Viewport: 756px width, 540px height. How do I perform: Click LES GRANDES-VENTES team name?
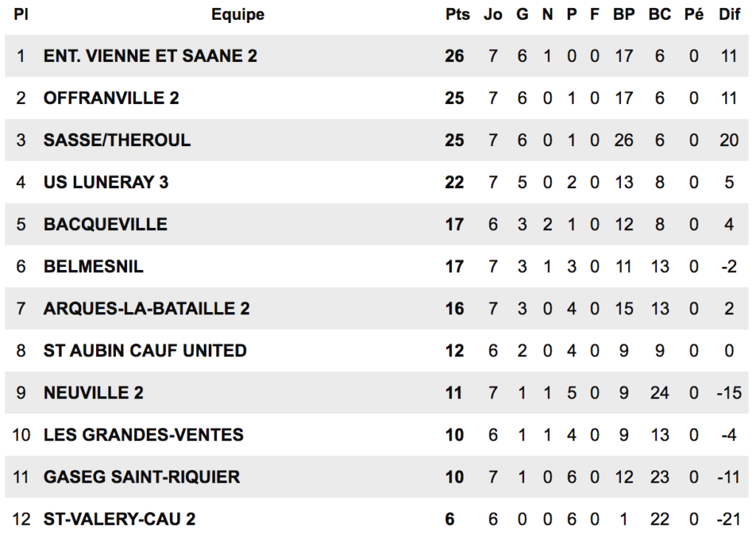(143, 435)
